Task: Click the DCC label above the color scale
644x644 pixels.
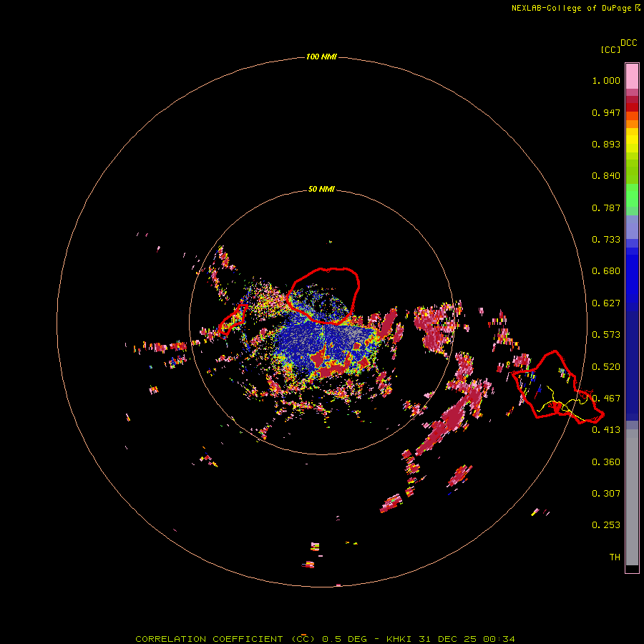Action: 628,43
